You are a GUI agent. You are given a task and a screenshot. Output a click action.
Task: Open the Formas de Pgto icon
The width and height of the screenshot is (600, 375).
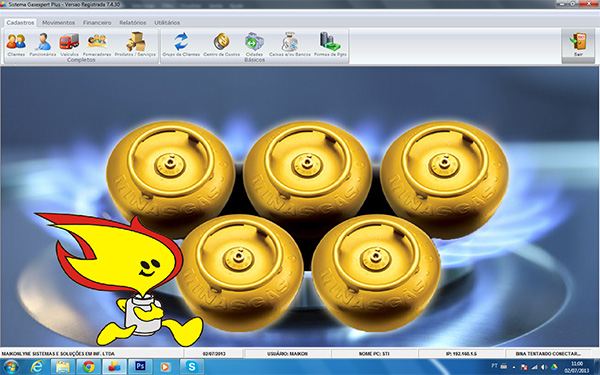330,45
